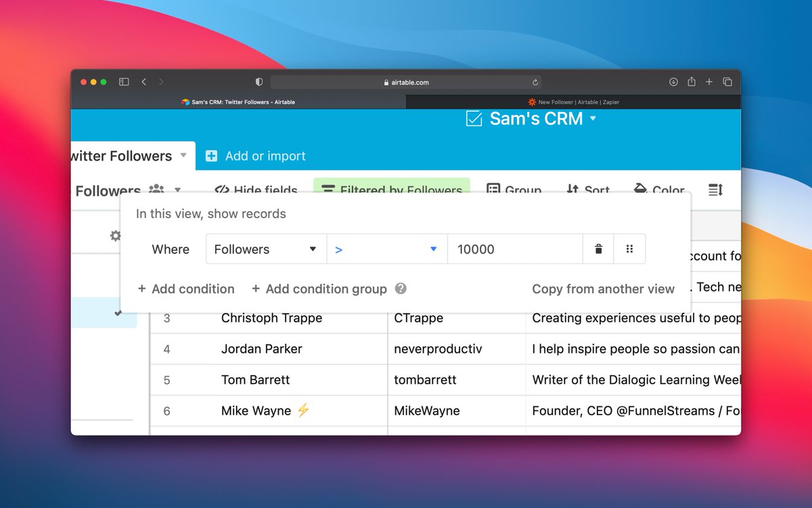Viewport: 812px width, 508px height.
Task: Click the I help inspire people bio cell
Action: pos(633,349)
